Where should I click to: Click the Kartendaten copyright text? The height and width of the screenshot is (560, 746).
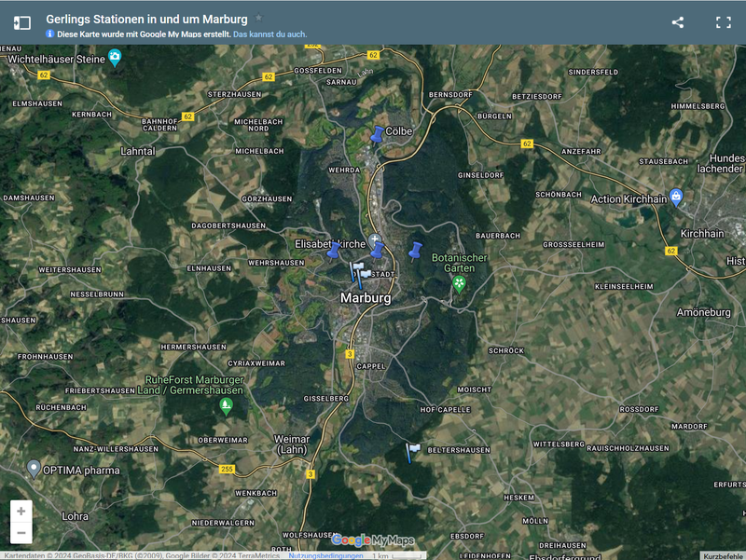pyautogui.click(x=142, y=555)
